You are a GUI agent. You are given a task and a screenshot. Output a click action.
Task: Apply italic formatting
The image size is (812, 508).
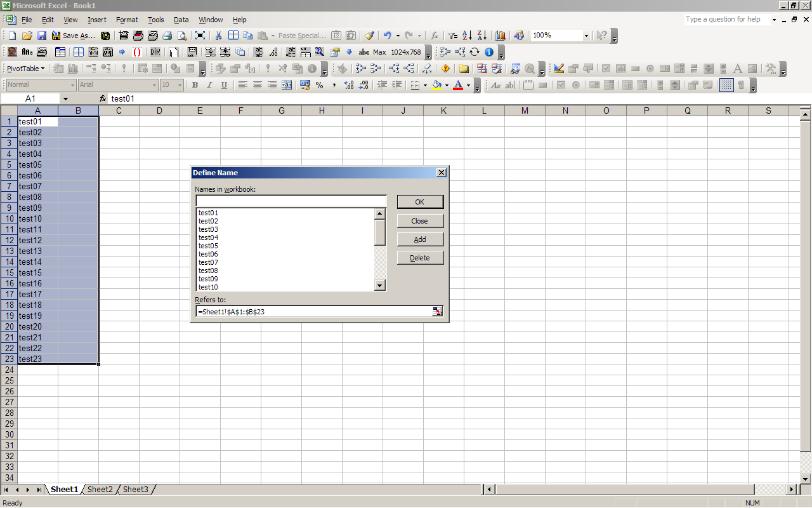coord(209,85)
